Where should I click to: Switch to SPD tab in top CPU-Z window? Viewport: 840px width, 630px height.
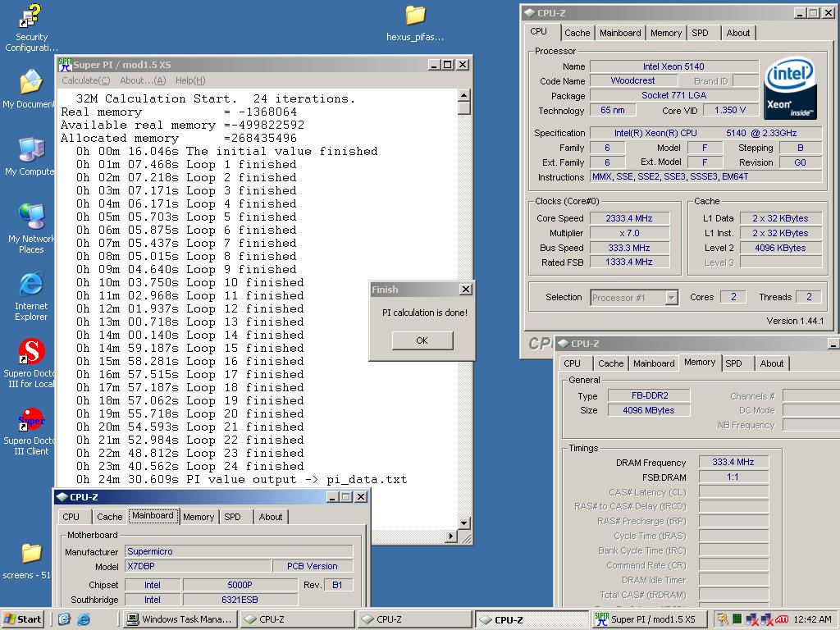pos(700,33)
